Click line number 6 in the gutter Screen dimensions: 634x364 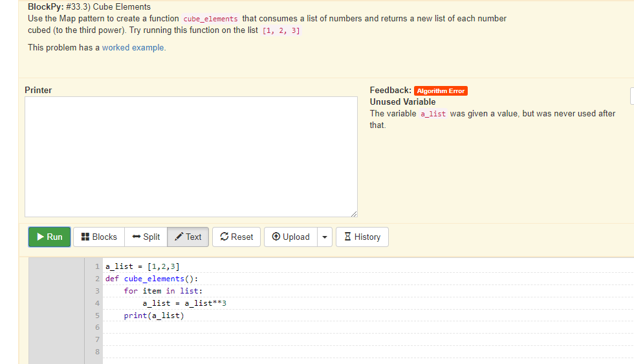pyautogui.click(x=97, y=327)
